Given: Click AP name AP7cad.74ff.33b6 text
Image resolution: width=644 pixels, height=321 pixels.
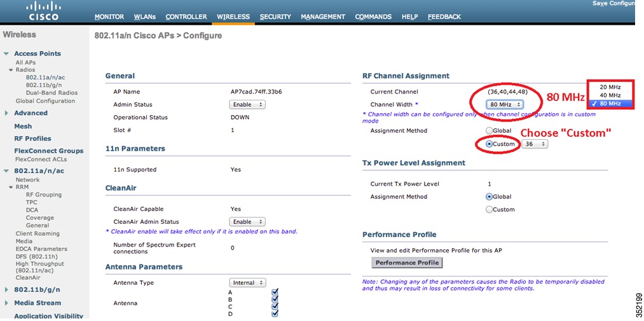Looking at the screenshot, I should [x=256, y=92].
